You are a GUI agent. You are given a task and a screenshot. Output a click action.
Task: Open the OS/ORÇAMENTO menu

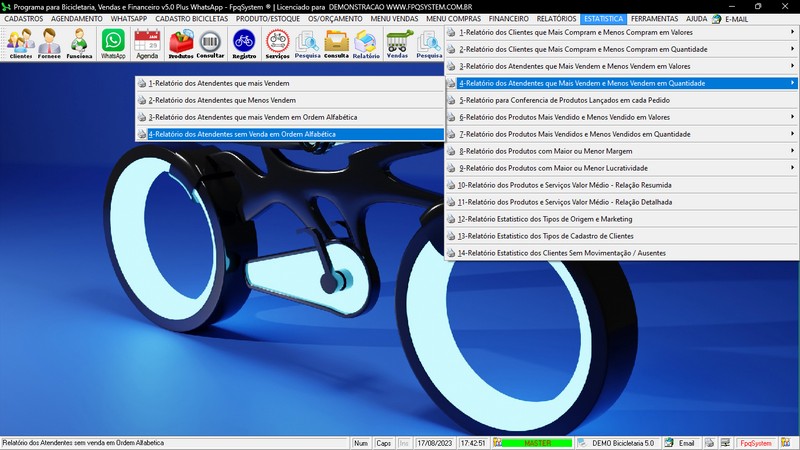pyautogui.click(x=335, y=19)
